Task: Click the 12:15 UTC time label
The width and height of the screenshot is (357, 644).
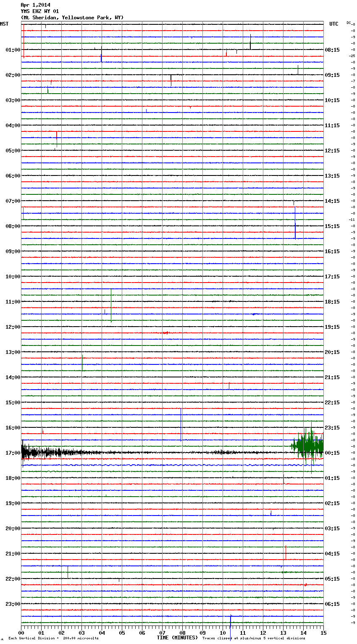Action: tap(332, 151)
